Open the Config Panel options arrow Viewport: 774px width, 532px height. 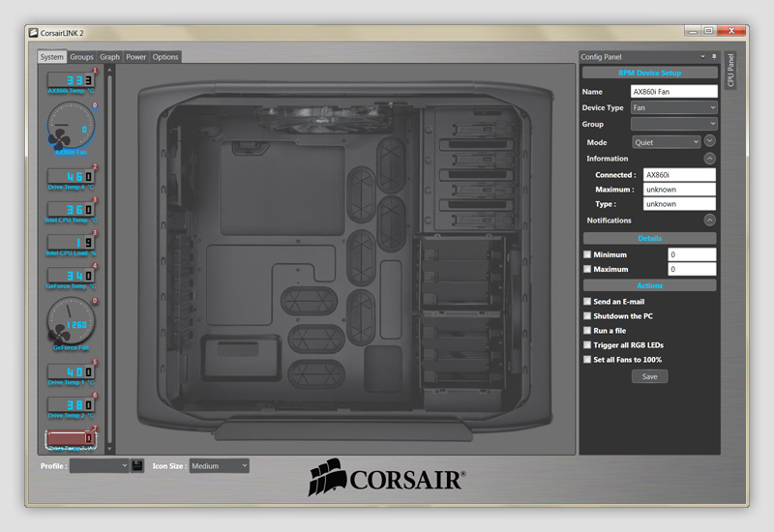pyautogui.click(x=703, y=57)
